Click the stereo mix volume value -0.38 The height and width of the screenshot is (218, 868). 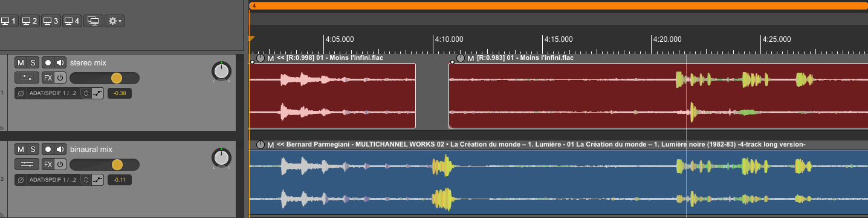click(x=119, y=93)
